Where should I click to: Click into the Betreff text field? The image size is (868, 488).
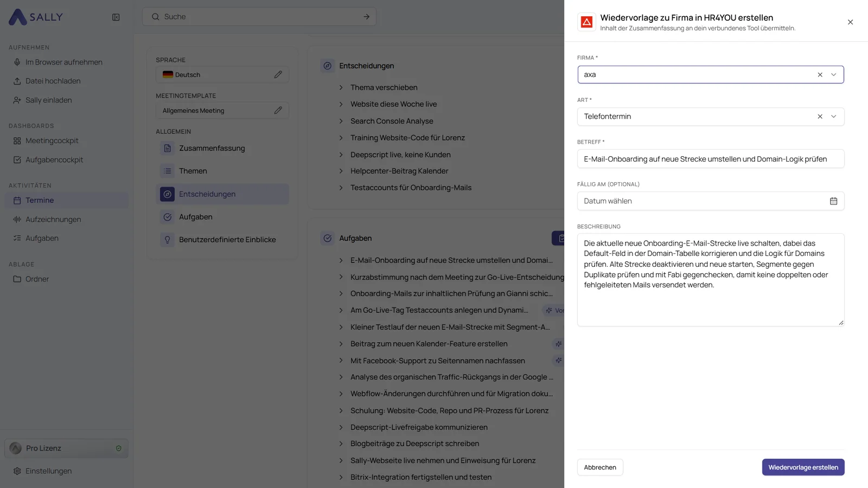711,159
